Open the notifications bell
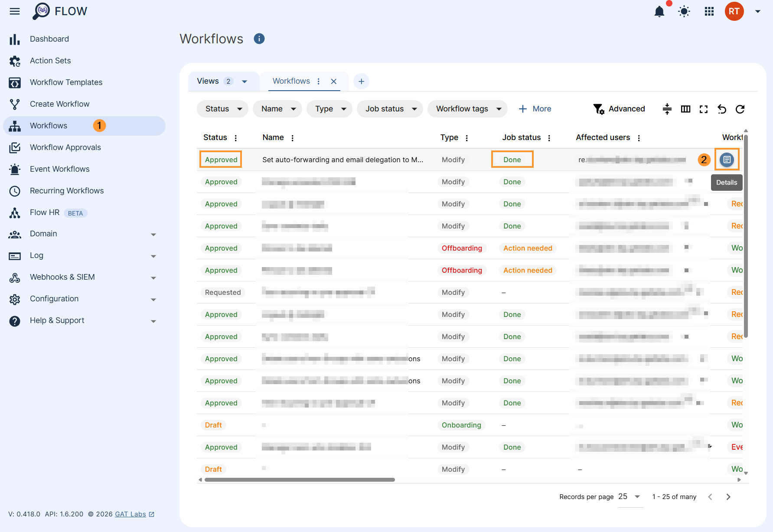This screenshot has height=532, width=773. click(659, 12)
